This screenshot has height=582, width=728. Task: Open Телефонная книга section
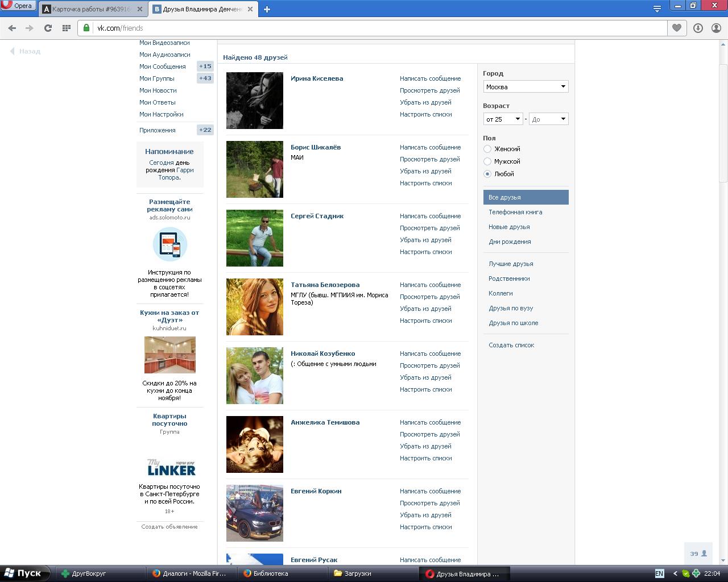tap(515, 212)
